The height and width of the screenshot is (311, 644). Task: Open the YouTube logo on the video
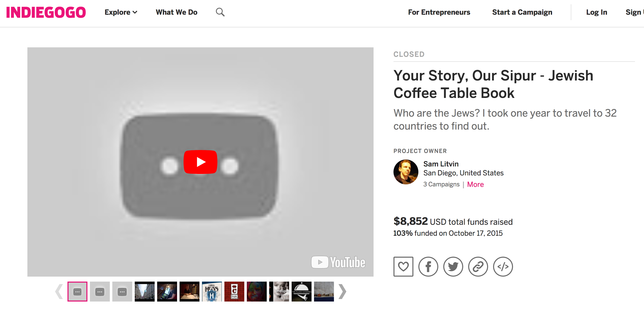click(x=338, y=262)
